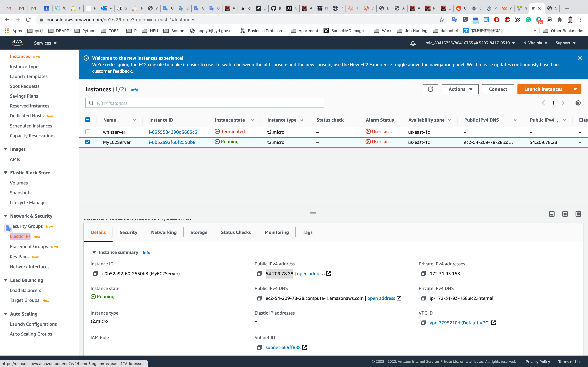This screenshot has height=367, width=588.
Task: Click the Connect button
Action: tap(498, 89)
